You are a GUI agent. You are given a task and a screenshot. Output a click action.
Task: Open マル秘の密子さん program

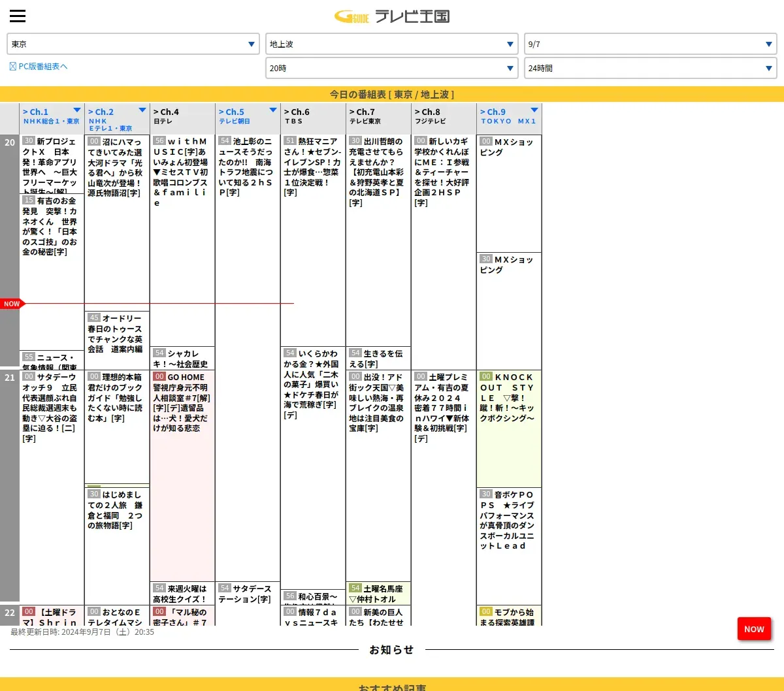[x=182, y=616]
